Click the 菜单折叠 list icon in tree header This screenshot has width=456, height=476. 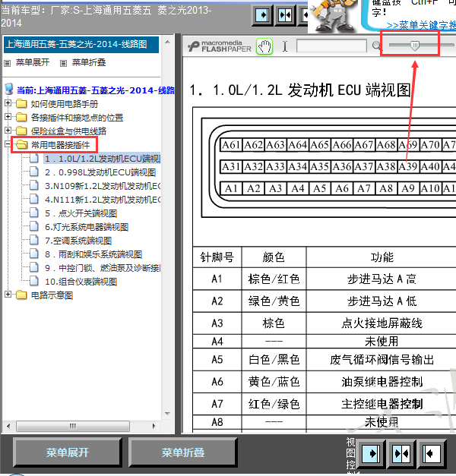tap(63, 63)
